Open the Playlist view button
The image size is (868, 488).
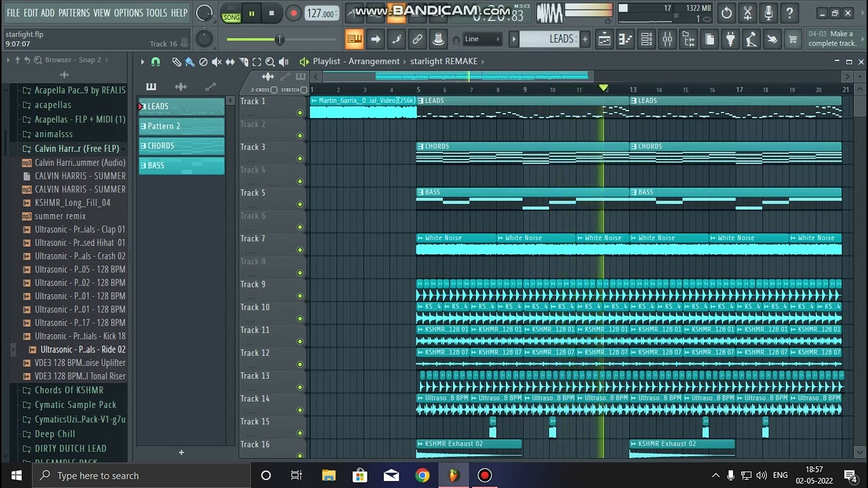click(604, 39)
